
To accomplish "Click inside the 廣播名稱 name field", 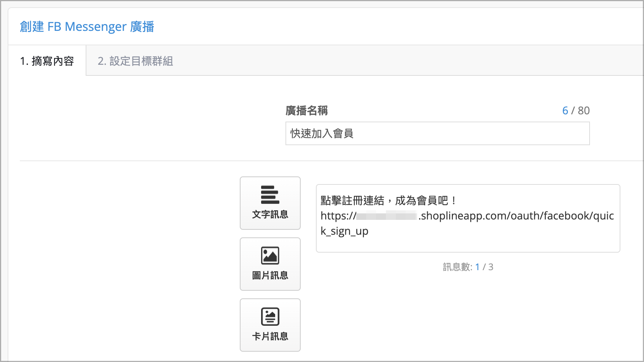I will tap(437, 133).
